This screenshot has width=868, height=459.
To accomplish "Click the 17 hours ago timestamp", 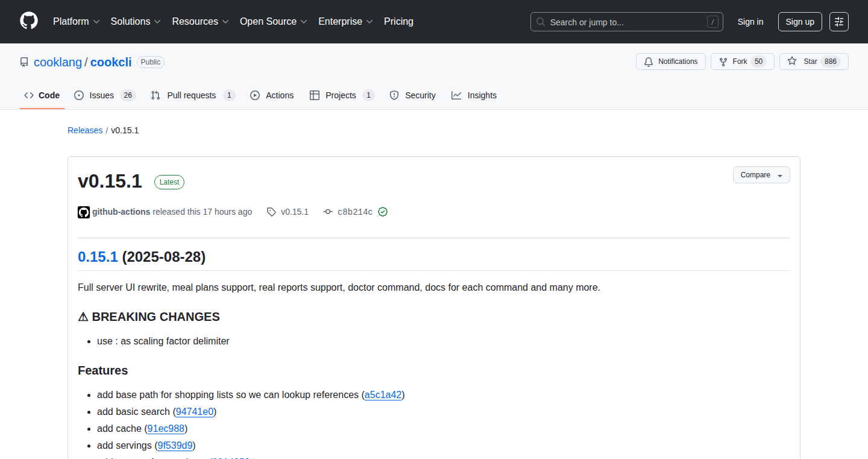I will pyautogui.click(x=227, y=212).
